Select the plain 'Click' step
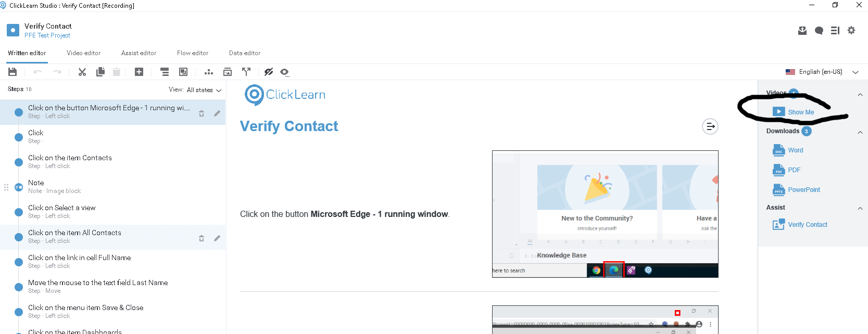The height and width of the screenshot is (334, 868). [112, 137]
